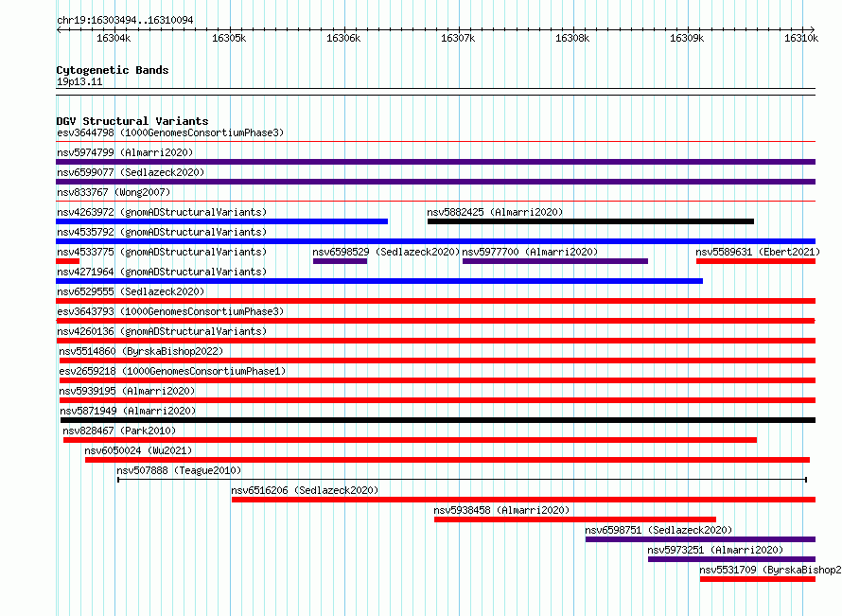Click the short red nsv4533775 variant bar
This screenshot has width=842, height=616.
click(68, 261)
